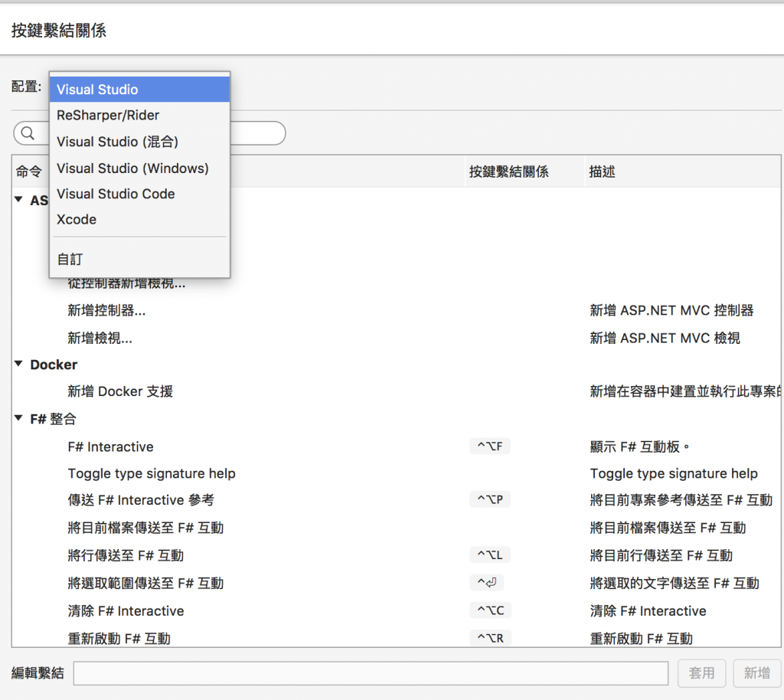This screenshot has width=784, height=700.
Task: Click the ^⌥C shortcut badge
Action: (x=491, y=610)
